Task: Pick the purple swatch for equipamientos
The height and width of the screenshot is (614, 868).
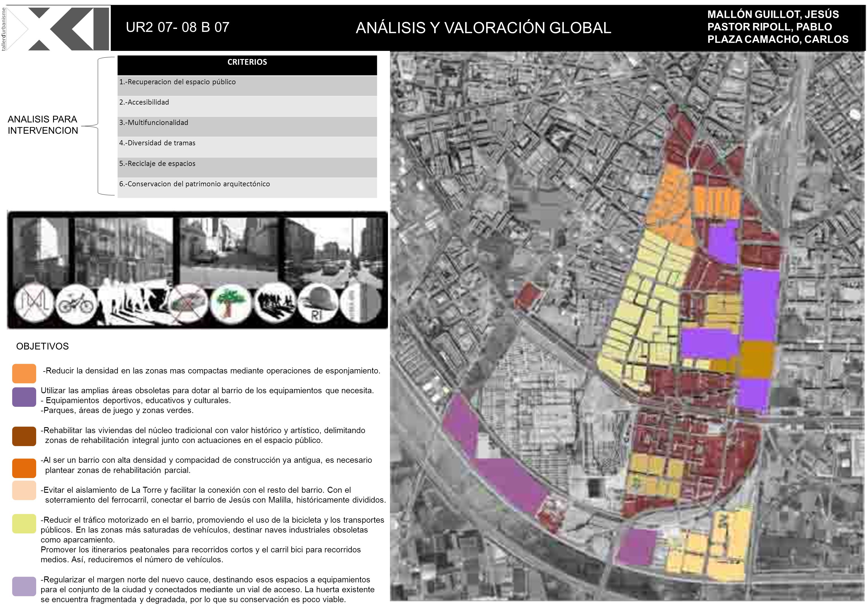Action: [24, 397]
